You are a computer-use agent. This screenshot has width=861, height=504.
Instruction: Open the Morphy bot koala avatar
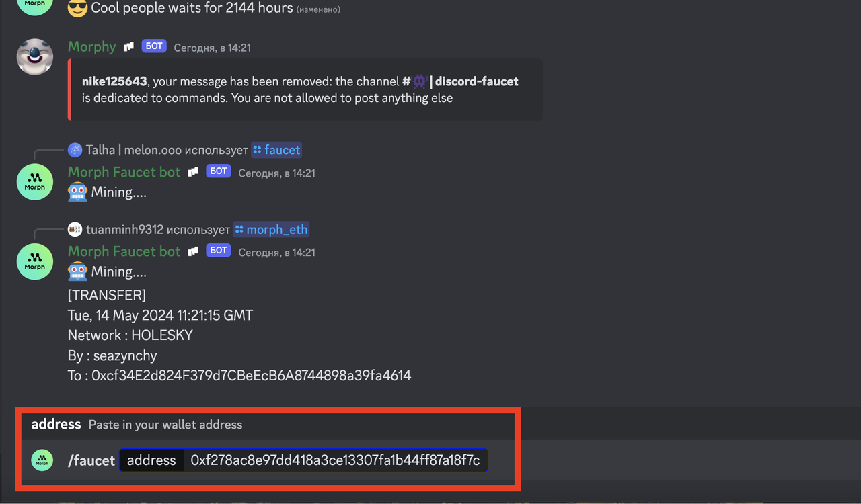pyautogui.click(x=35, y=56)
